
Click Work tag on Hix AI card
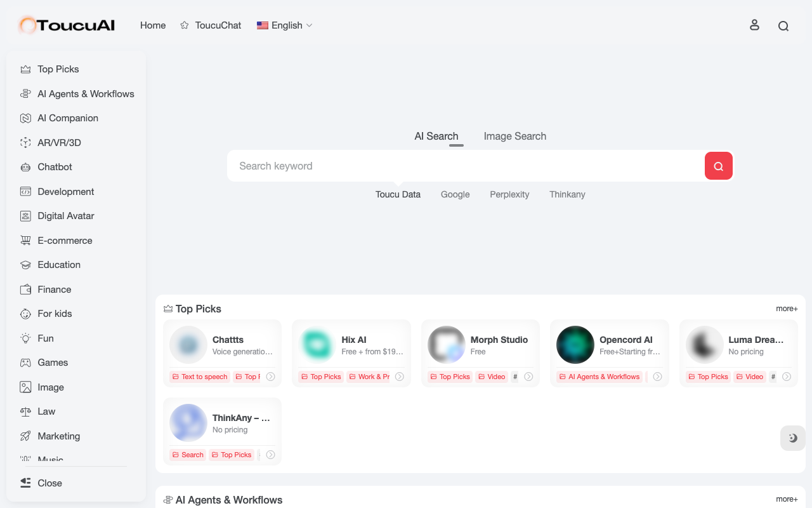(x=369, y=377)
